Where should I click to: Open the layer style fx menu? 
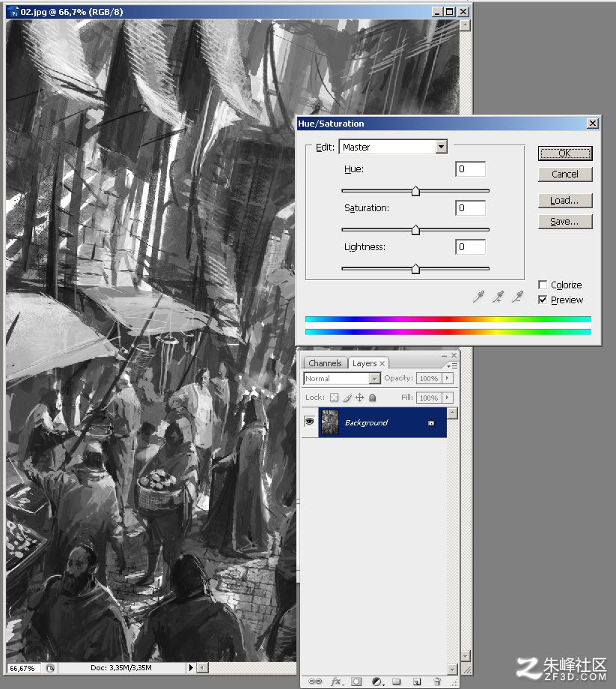336,681
